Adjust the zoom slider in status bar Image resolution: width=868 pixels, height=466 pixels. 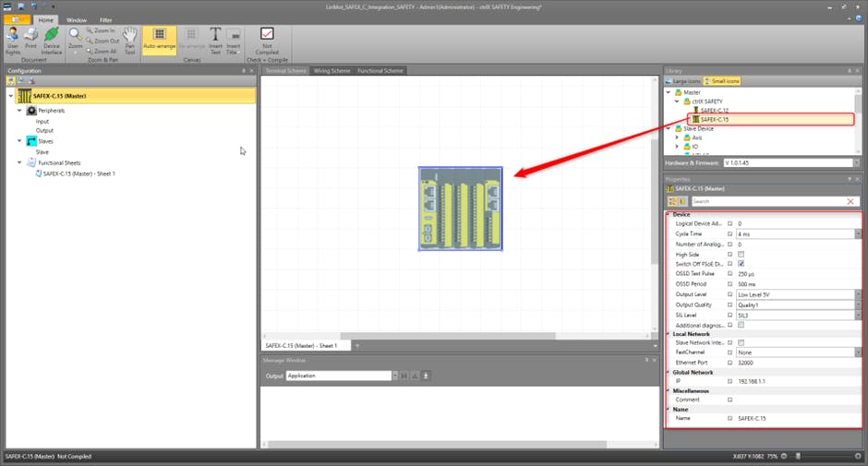[x=800, y=457]
